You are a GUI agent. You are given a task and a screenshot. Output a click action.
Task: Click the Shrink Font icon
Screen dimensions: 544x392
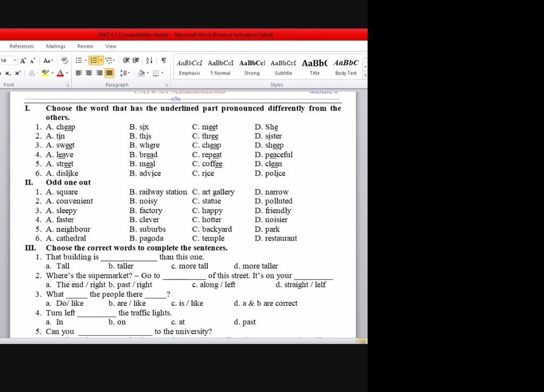[32, 61]
